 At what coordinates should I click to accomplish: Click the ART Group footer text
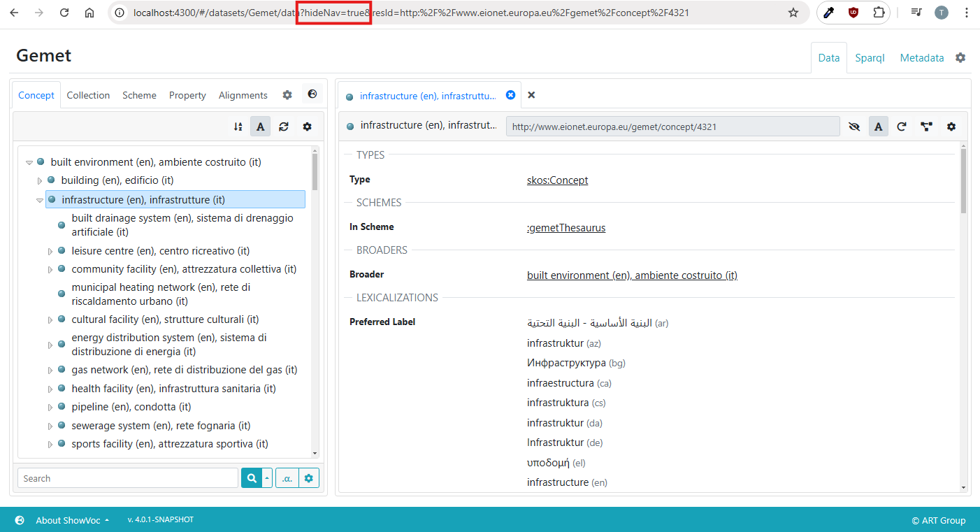[x=939, y=520]
